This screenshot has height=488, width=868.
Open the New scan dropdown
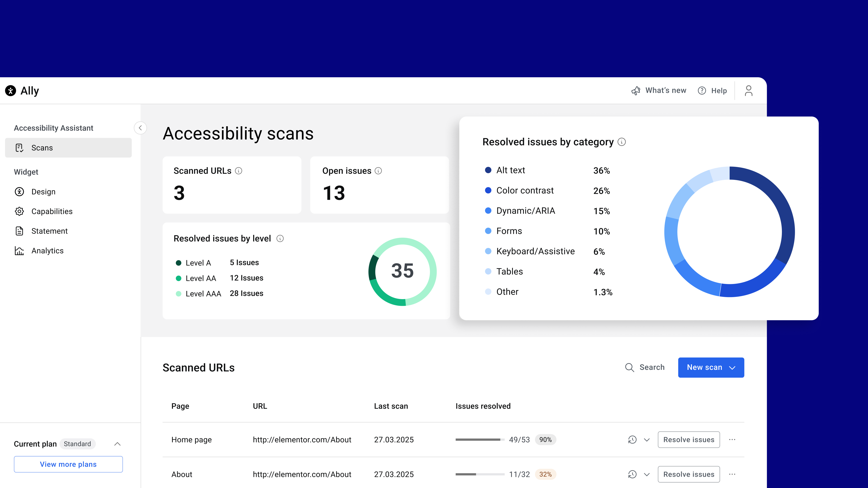[711, 367]
